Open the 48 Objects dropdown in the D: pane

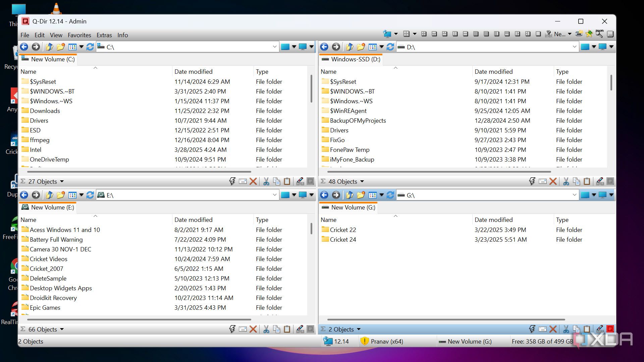(x=362, y=181)
